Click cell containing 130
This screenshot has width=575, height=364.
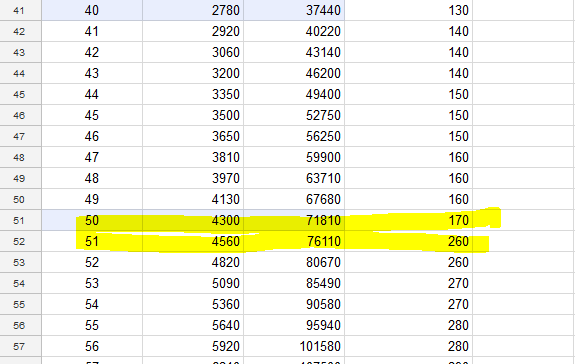coord(409,10)
